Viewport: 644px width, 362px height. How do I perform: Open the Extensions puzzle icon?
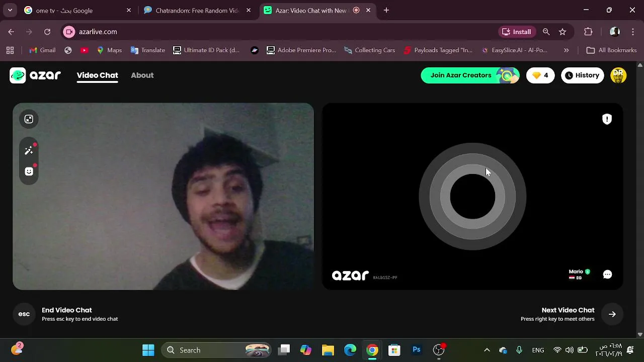588,32
